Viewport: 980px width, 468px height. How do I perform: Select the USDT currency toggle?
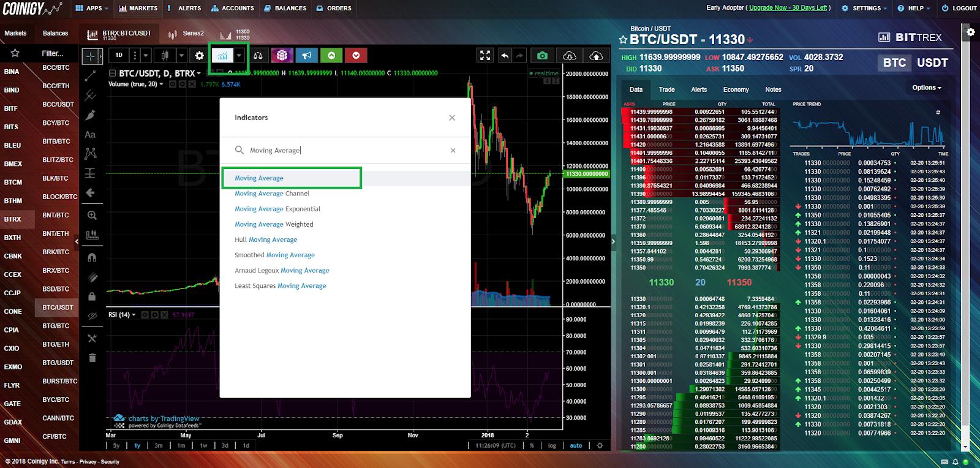932,62
